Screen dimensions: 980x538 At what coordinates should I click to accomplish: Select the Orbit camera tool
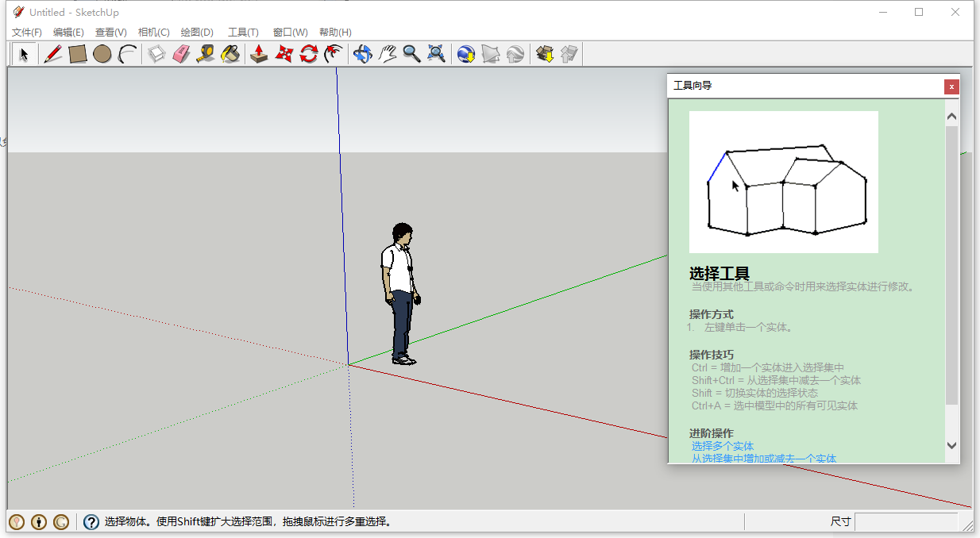tap(362, 54)
